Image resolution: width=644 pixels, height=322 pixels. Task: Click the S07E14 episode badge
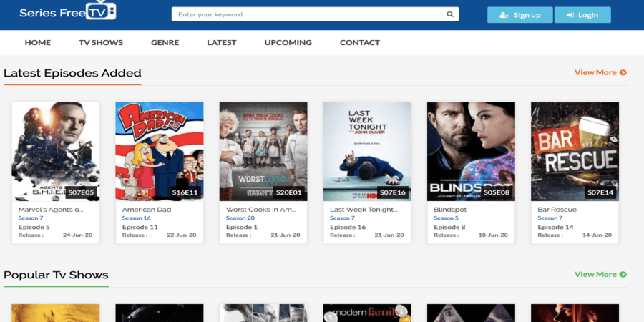601,192
